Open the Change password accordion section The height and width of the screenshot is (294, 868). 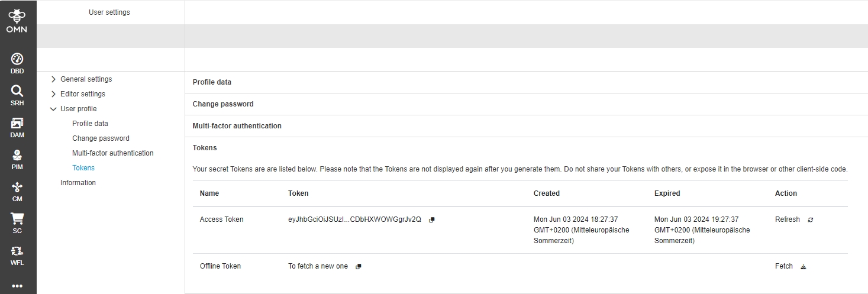[x=223, y=104]
